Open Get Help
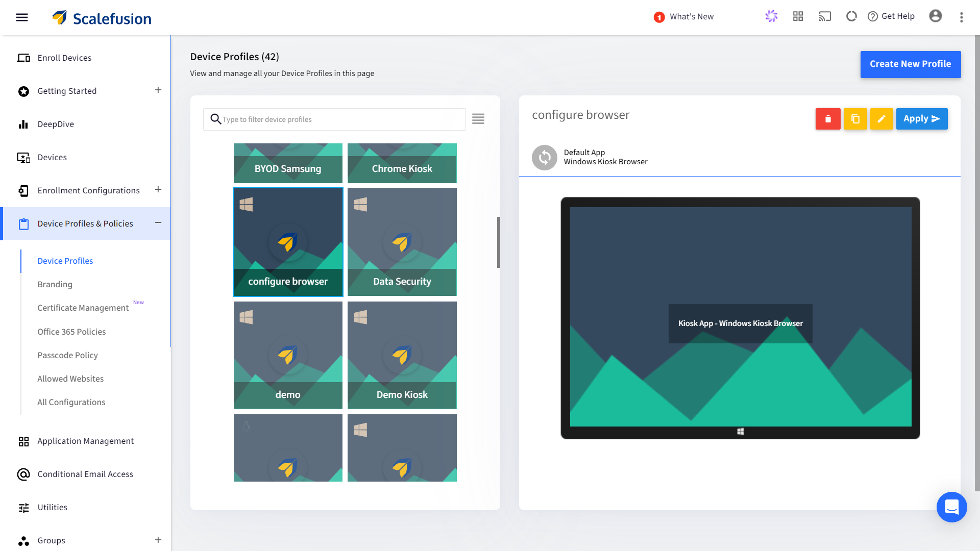This screenshot has width=980, height=551. 891,16
